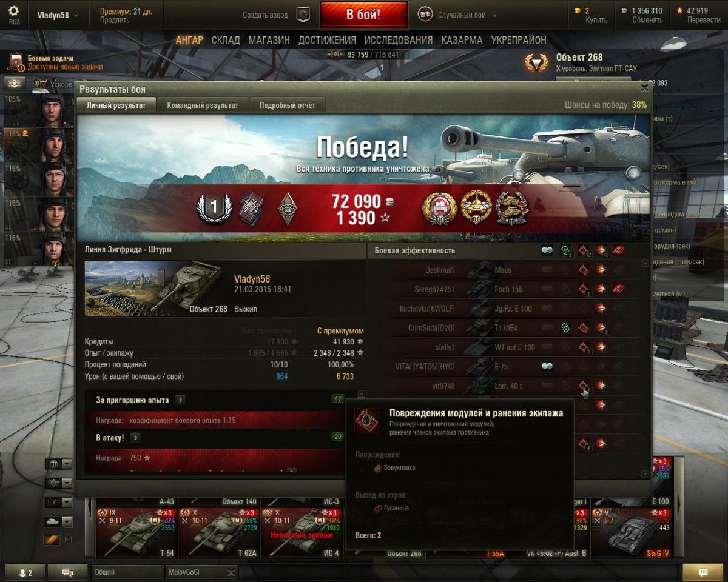Expand the В атаку! mission details
This screenshot has width=728, height=582.
pos(135,437)
